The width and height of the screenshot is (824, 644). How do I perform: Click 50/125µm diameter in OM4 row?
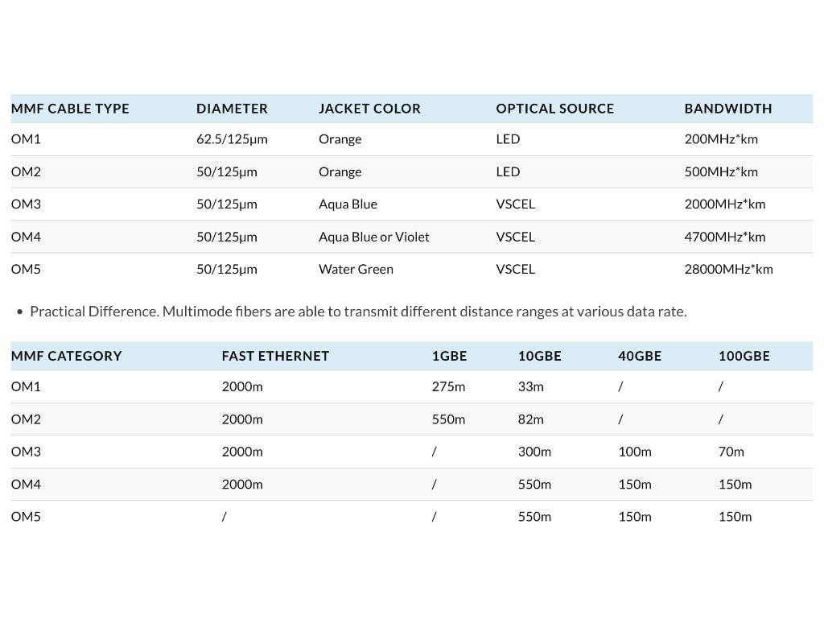(x=226, y=237)
